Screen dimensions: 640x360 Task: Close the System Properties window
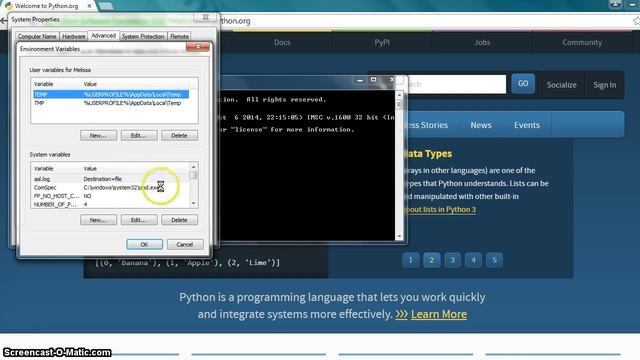(206, 17)
